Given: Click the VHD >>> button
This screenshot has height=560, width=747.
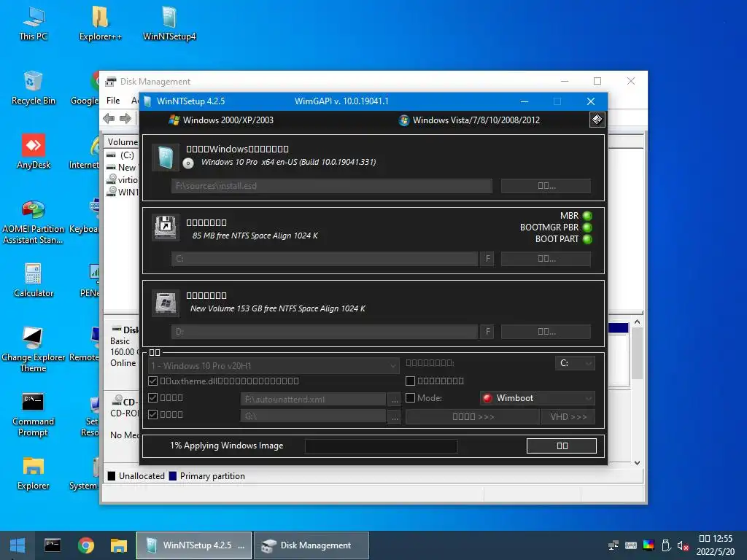Looking at the screenshot, I should coord(568,416).
